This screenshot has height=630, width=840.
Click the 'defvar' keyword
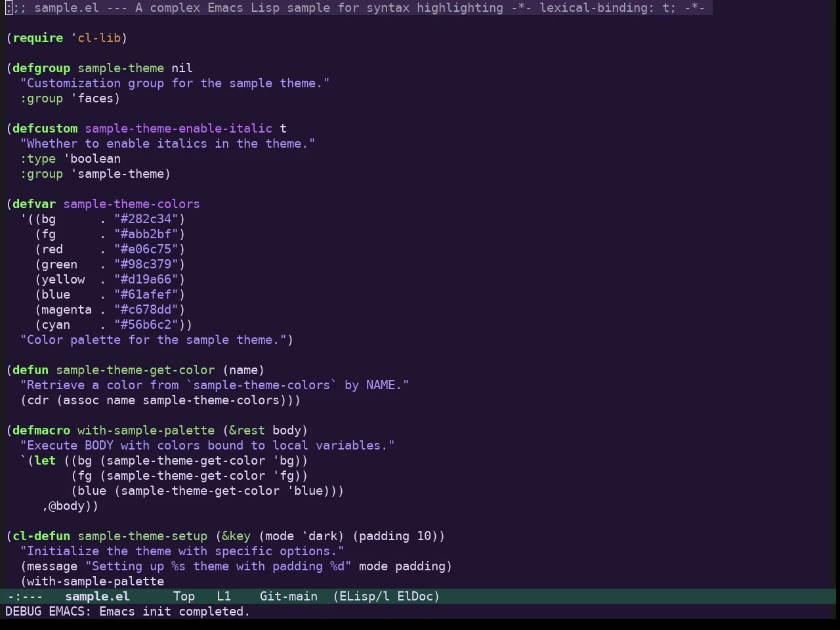click(x=34, y=203)
